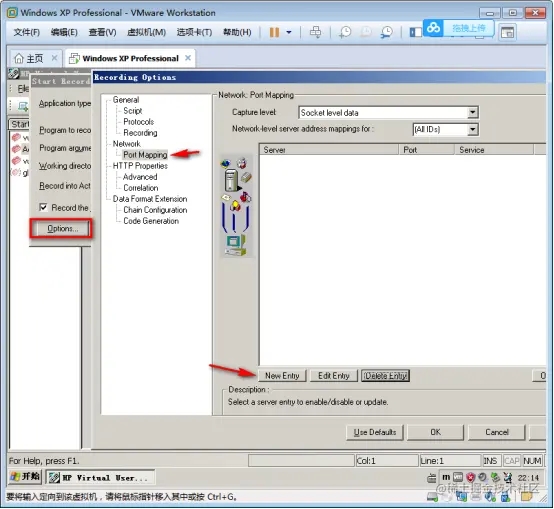
Task: Click the home icon on the 主页 tab
Action: coord(19,58)
